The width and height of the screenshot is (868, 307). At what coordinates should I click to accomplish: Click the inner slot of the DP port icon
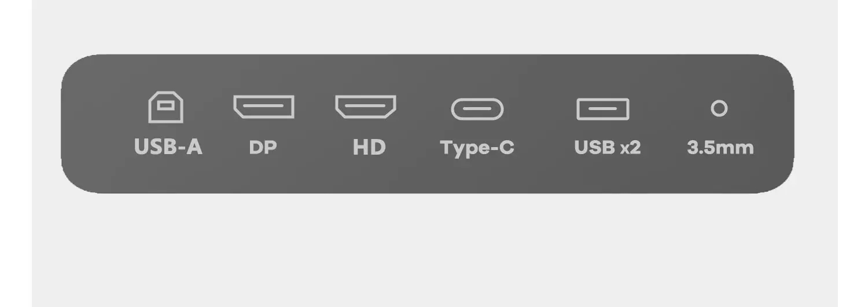[x=264, y=106]
